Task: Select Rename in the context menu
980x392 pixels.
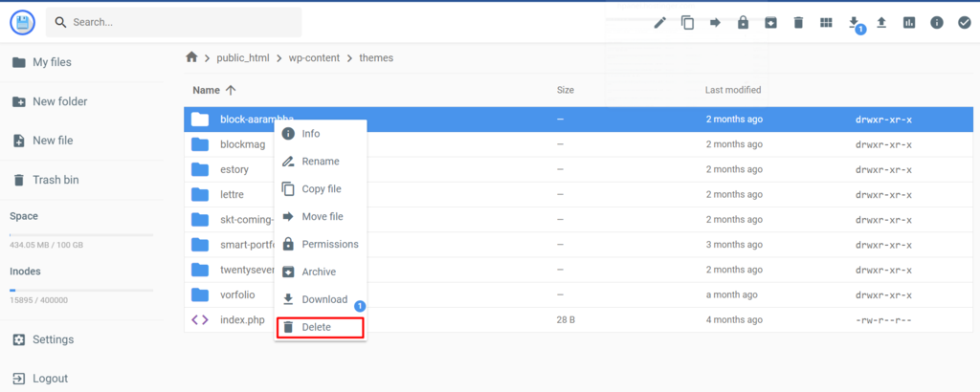Action: coord(320,162)
